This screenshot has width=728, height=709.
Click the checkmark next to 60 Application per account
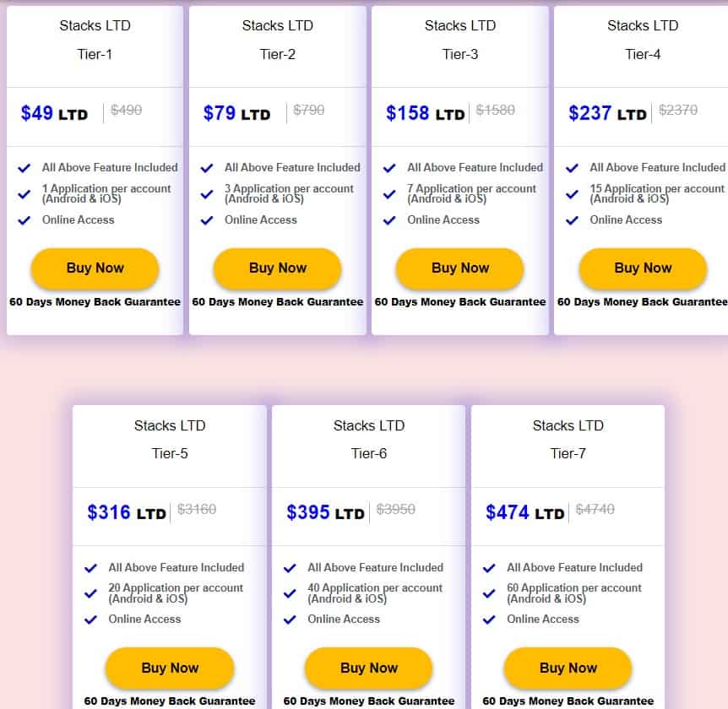pos(489,593)
